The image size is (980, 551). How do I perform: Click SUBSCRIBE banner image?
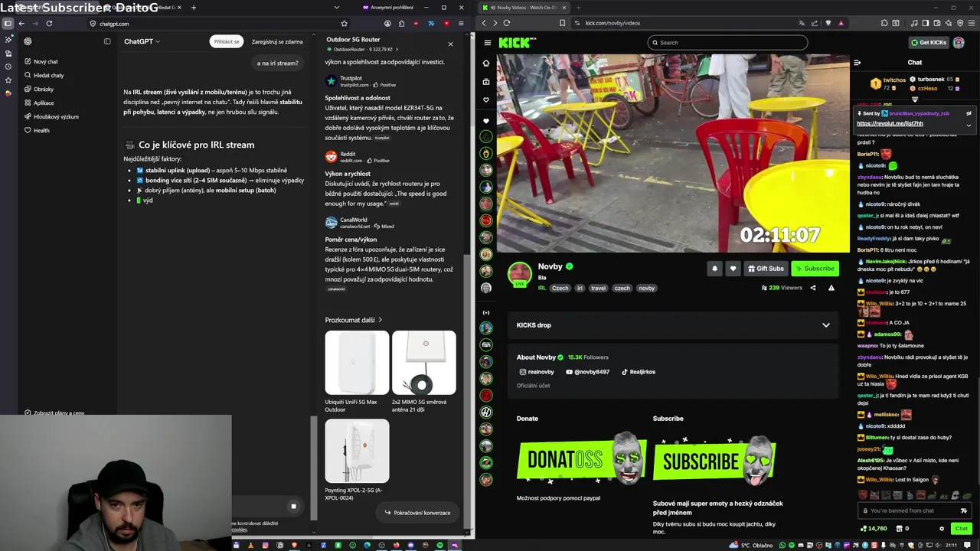coord(715,459)
